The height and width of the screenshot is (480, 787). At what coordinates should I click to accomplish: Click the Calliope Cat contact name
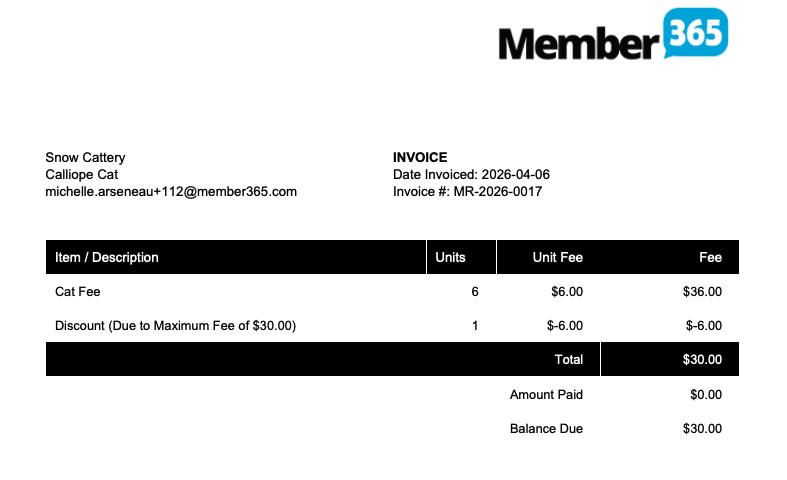pyautogui.click(x=82, y=174)
